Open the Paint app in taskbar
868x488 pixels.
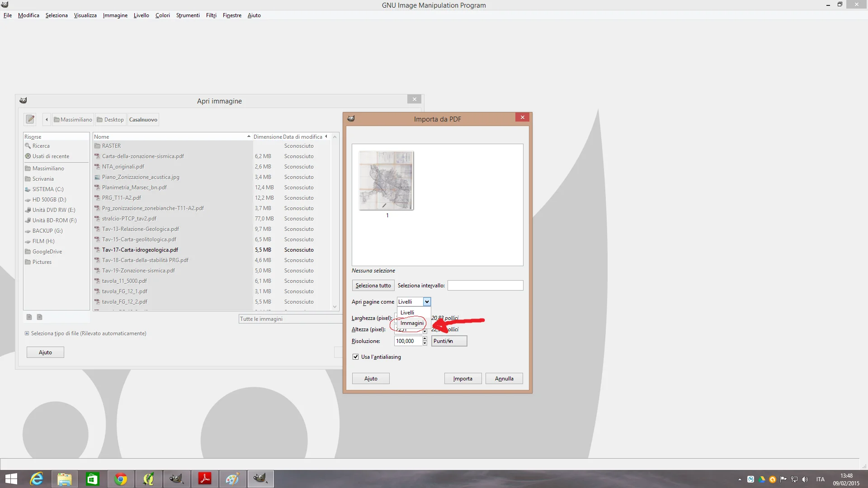[x=232, y=479]
